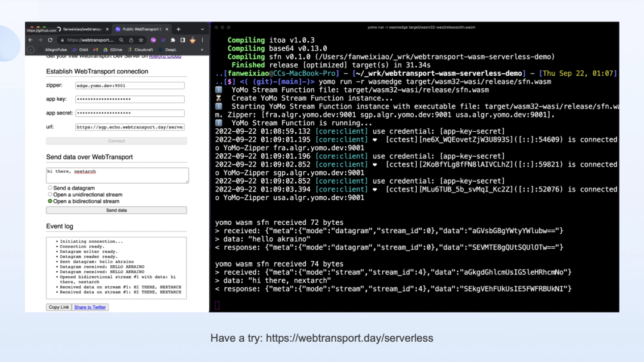Image resolution: width=644 pixels, height=362 pixels.
Task: Click terminal line 'yomo wasm sfn received 72 bytes'
Action: [279, 222]
